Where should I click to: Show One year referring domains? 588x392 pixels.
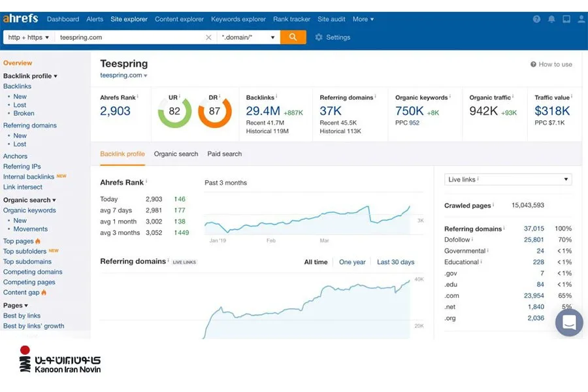click(x=352, y=262)
